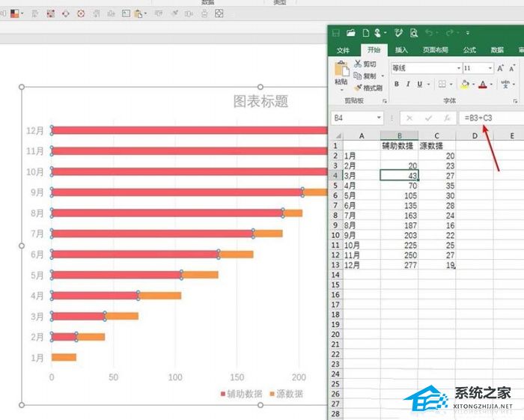The image size is (524, 420).
Task: Click the Open folder icon in Excel
Action: (x=351, y=33)
